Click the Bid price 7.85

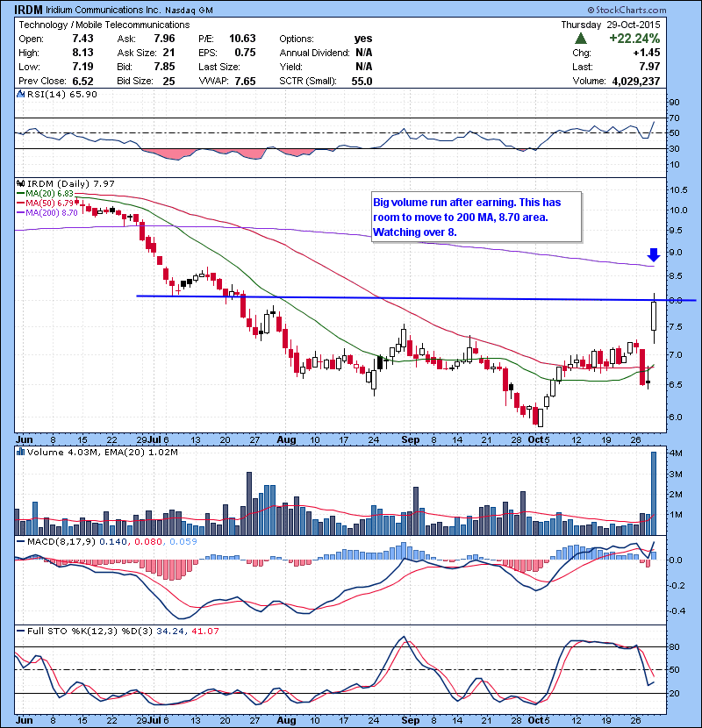[164, 67]
